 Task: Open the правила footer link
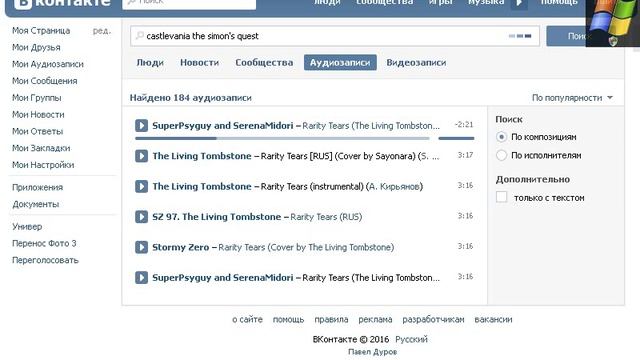(x=331, y=319)
